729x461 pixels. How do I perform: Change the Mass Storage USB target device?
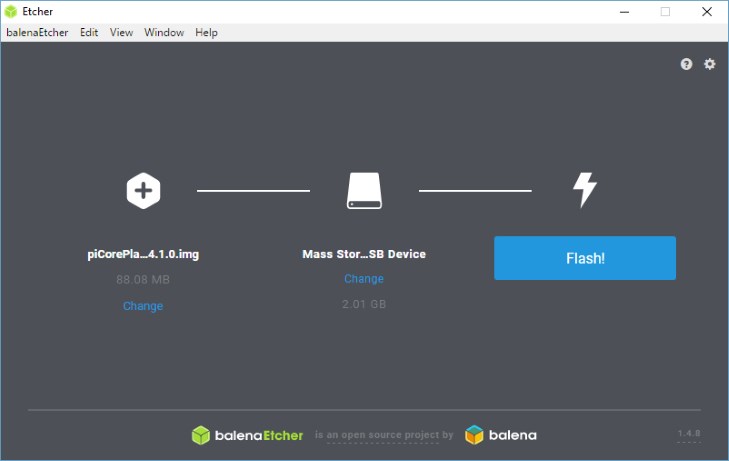[364, 278]
